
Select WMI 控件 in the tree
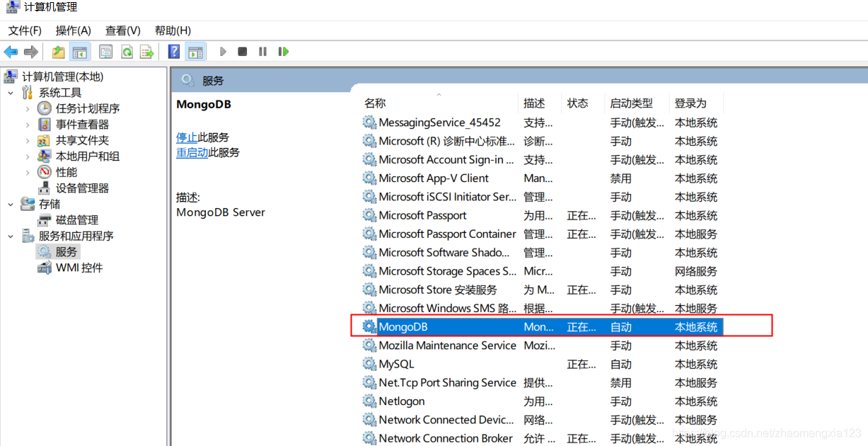pos(79,268)
